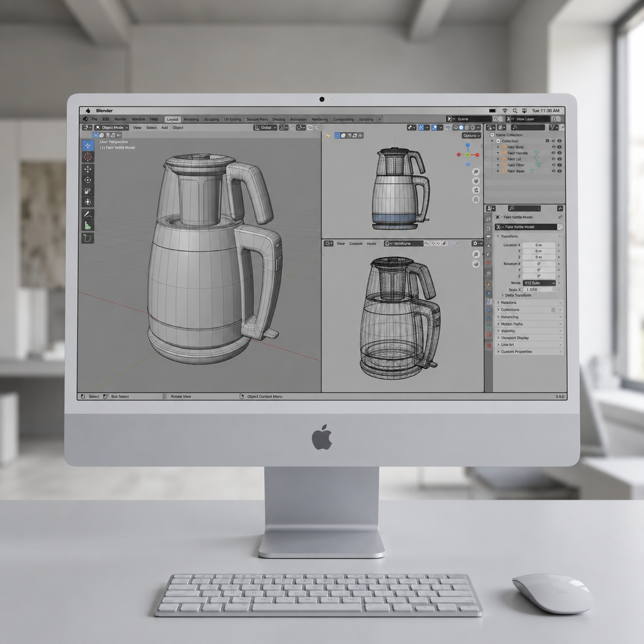Open the red World properties tab icon

[x=489, y=263]
